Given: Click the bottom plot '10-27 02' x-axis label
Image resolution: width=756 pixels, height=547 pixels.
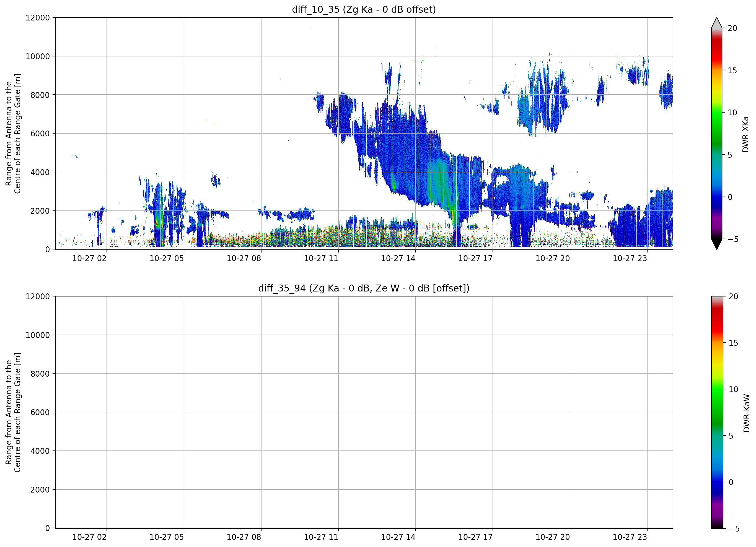Looking at the screenshot, I should coord(89,537).
